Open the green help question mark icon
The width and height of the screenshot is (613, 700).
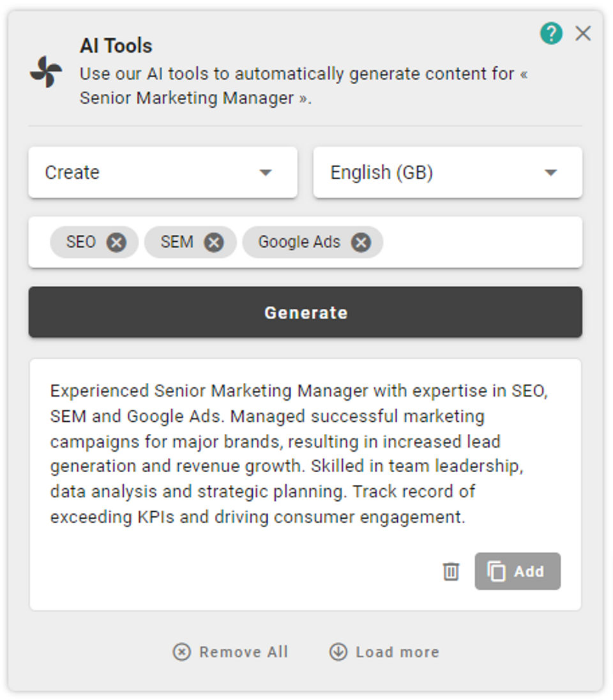(x=551, y=33)
